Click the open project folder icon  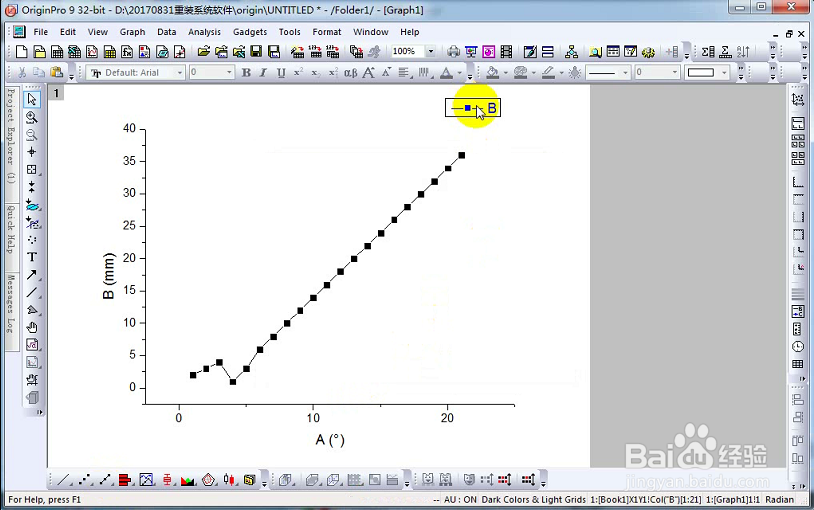tap(204, 52)
